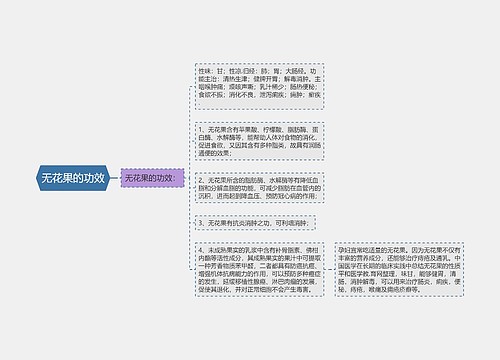Image resolution: width=500 pixels, height=360 pixels.
Task: Click the note starting with 性味:甘
Action: point(259,86)
